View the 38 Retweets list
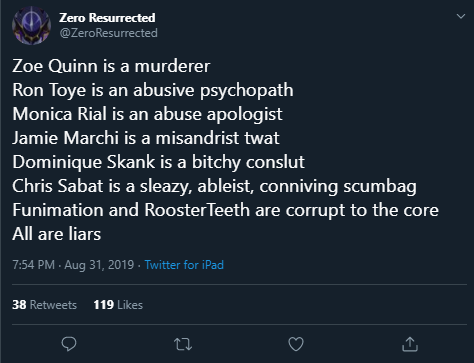The height and width of the screenshot is (363, 474). click(44, 305)
